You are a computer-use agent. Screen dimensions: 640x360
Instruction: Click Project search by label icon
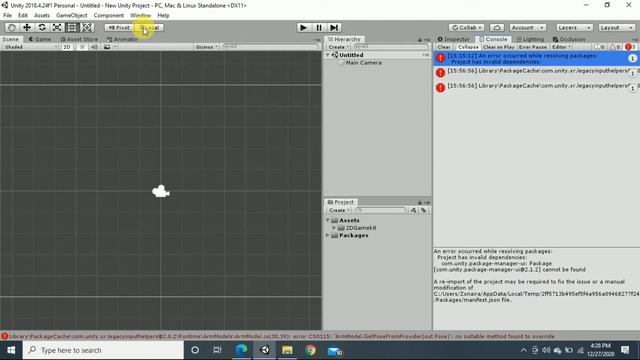424,210
